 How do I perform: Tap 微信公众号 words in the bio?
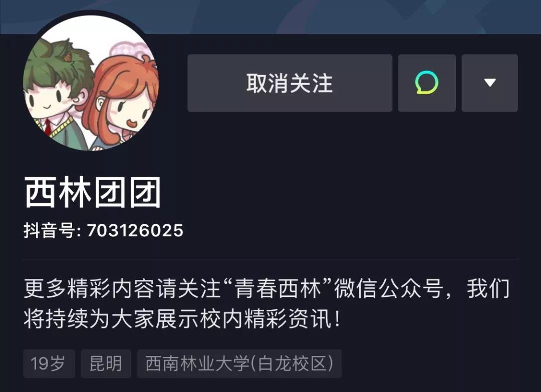click(389, 288)
